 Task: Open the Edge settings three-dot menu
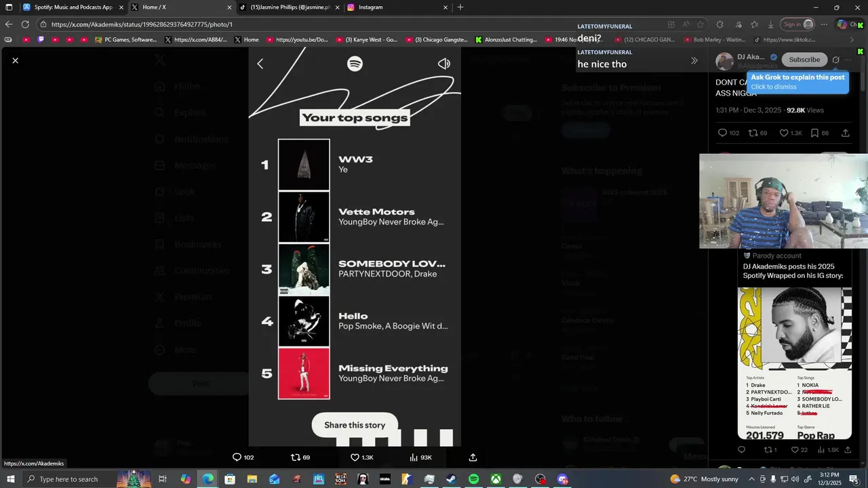click(825, 24)
